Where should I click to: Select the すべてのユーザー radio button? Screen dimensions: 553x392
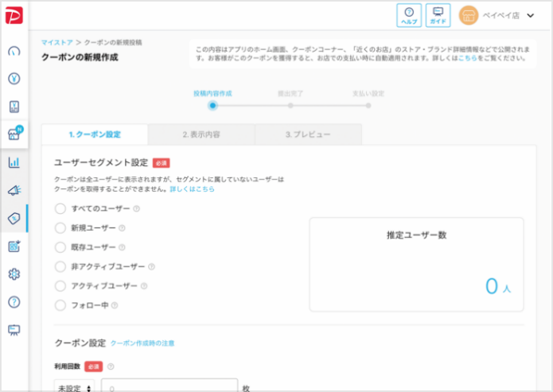[x=60, y=208]
